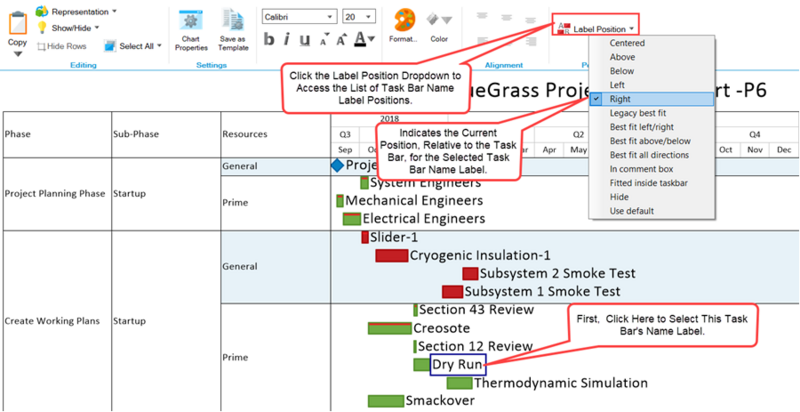Select Below label position
The image size is (800, 412).
point(652,71)
